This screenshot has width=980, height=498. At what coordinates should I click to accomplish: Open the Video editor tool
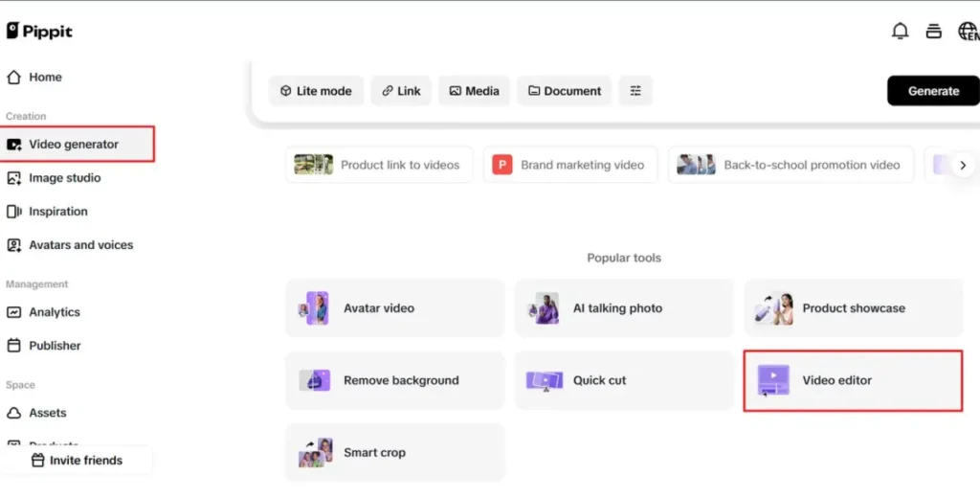click(853, 380)
